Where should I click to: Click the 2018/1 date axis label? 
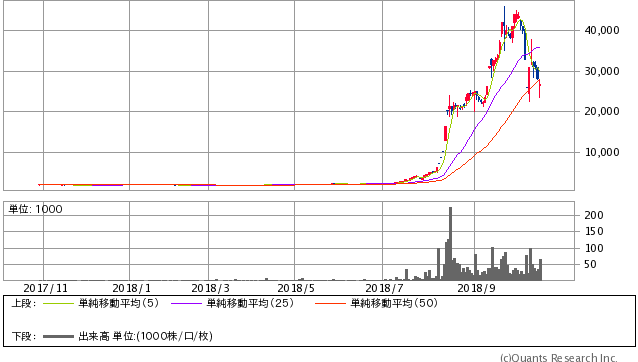131,288
